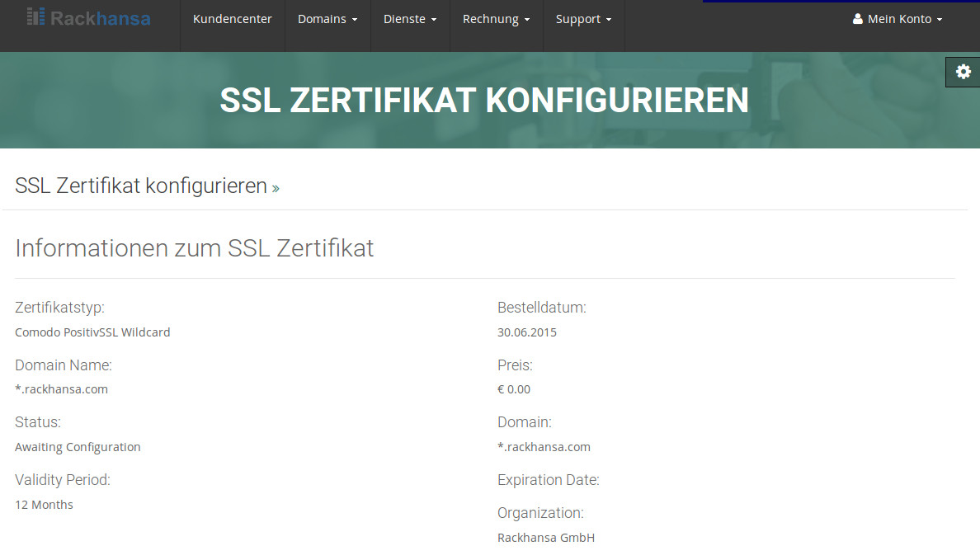
Task: Click the price value € 0.00
Action: tap(514, 389)
